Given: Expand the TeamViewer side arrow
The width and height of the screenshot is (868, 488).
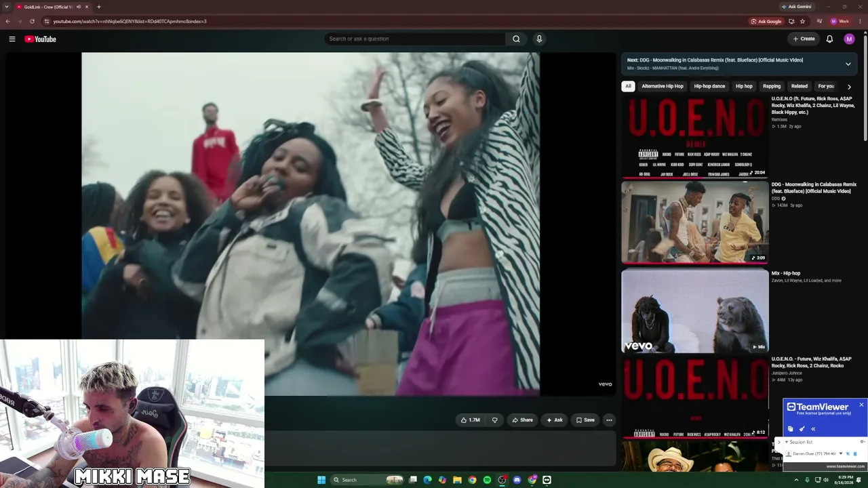Looking at the screenshot, I should 778,442.
